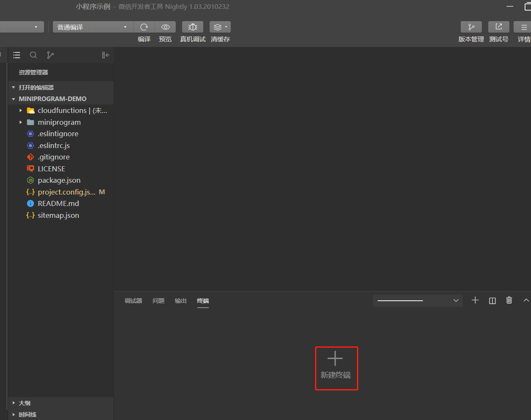Click the clear cache layers icon
The image size is (531, 420).
[217, 27]
